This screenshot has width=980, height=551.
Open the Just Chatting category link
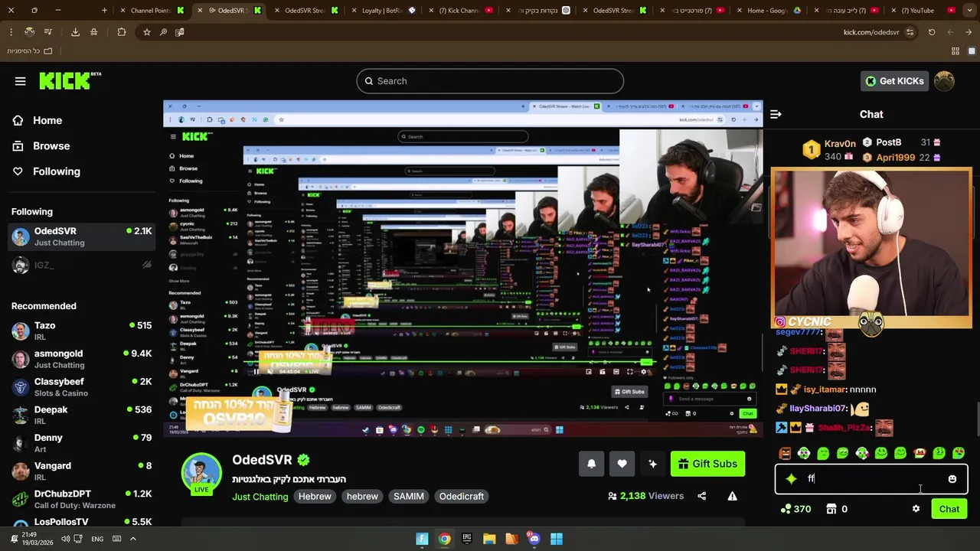coord(260,497)
